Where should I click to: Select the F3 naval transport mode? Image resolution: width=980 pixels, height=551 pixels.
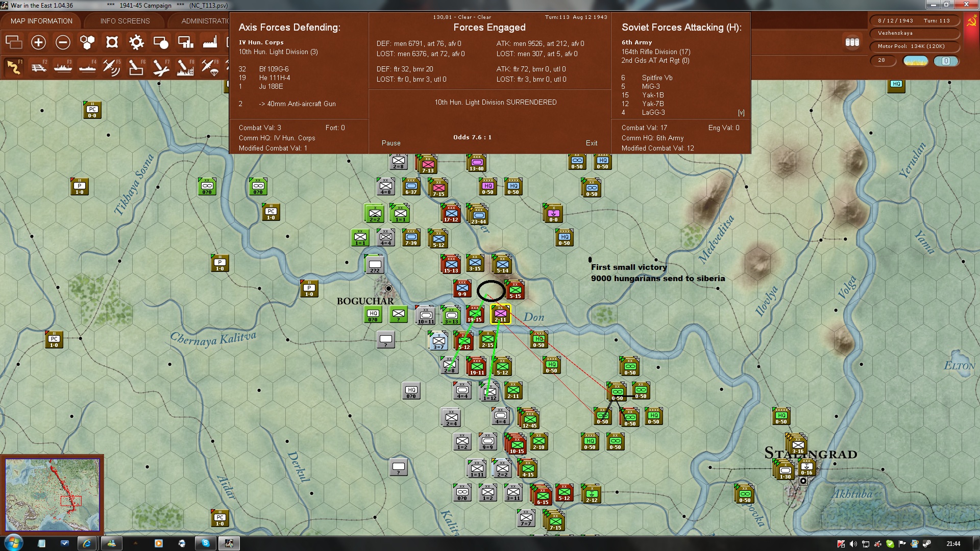63,67
